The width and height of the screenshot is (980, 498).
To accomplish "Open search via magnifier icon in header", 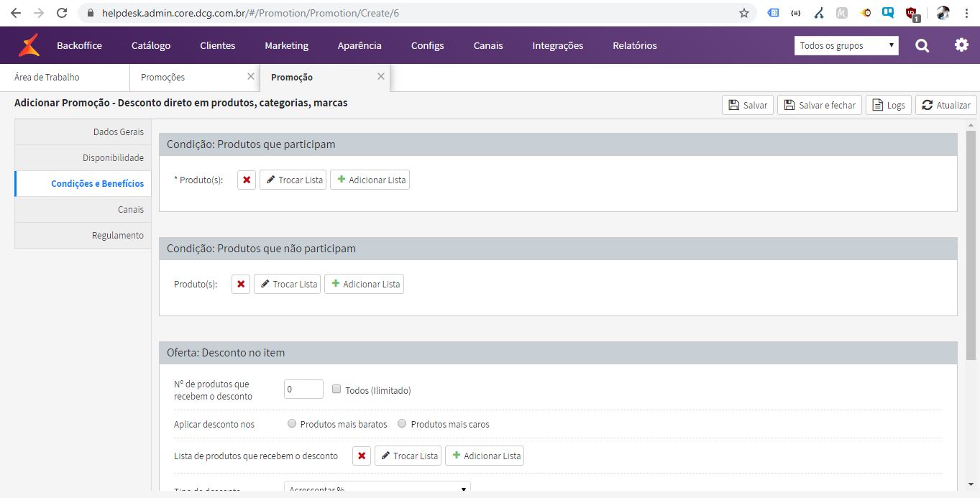I will (x=922, y=45).
